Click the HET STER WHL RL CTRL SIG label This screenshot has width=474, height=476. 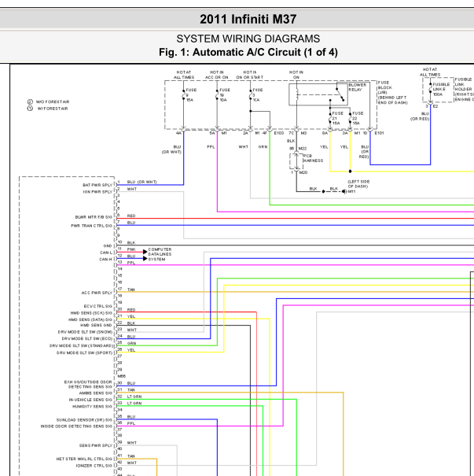(x=84, y=459)
